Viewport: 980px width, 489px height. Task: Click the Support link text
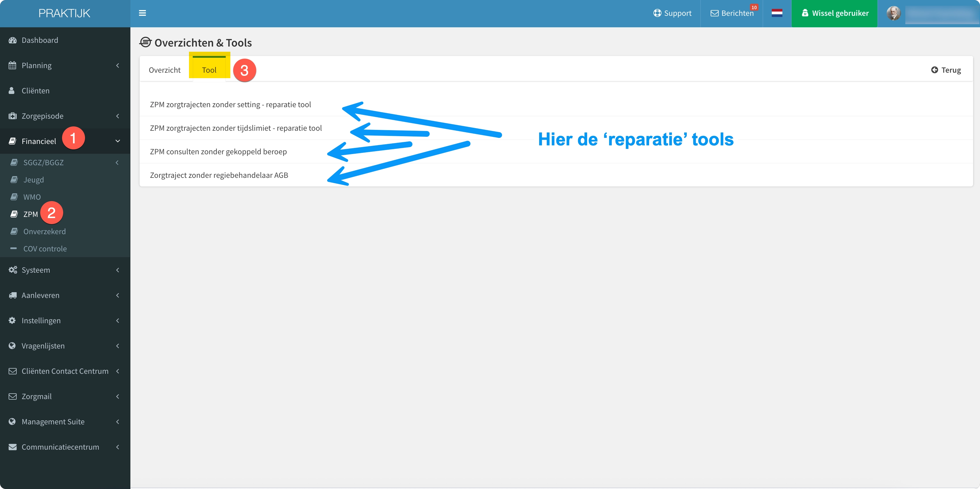[678, 13]
